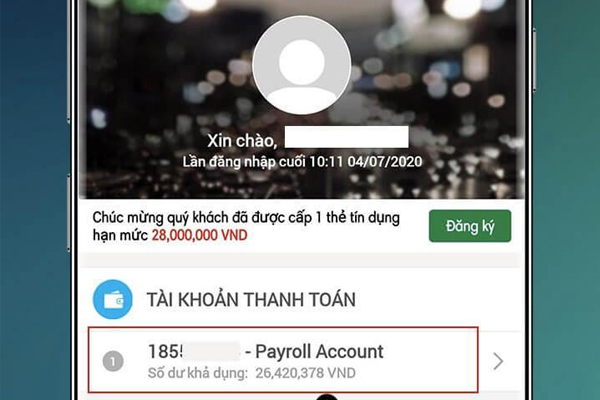Open the Payroll Account entry
The width and height of the screenshot is (600, 400).
pos(283,360)
